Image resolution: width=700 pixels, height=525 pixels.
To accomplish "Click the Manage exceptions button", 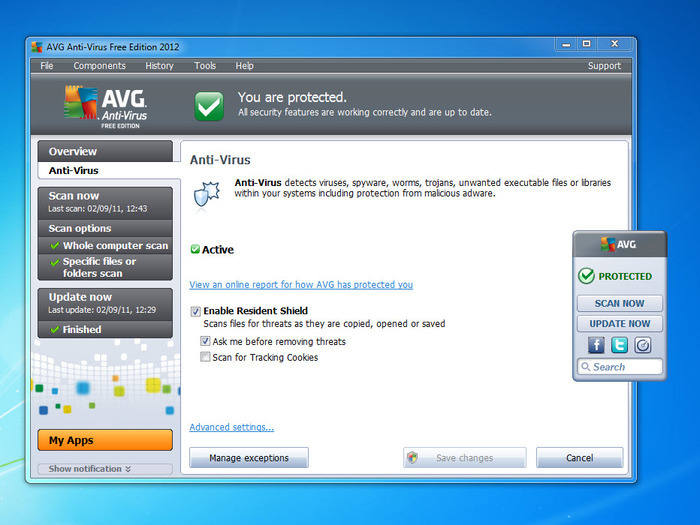I will tap(249, 458).
